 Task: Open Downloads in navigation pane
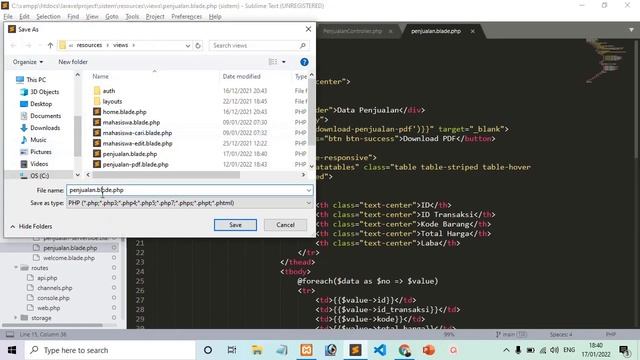click(x=45, y=128)
